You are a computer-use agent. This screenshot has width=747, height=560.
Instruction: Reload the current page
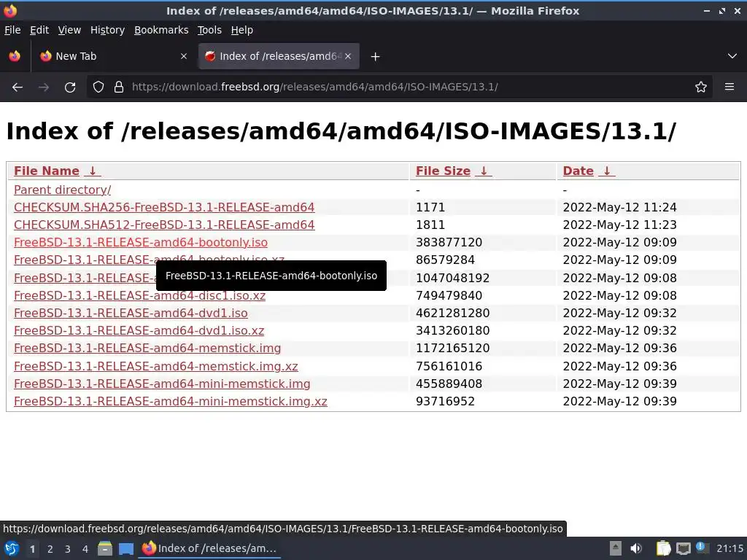(x=70, y=87)
